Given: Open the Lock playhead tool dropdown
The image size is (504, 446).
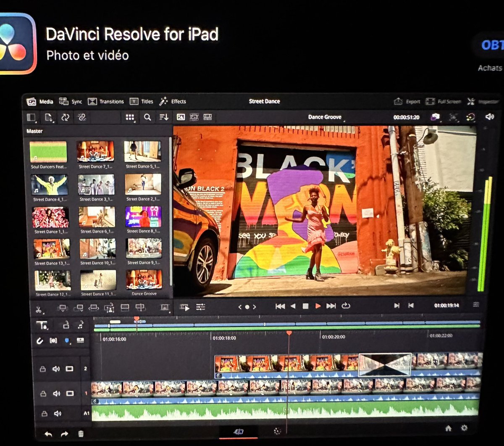Looking at the screenshot, I should point(42,325).
